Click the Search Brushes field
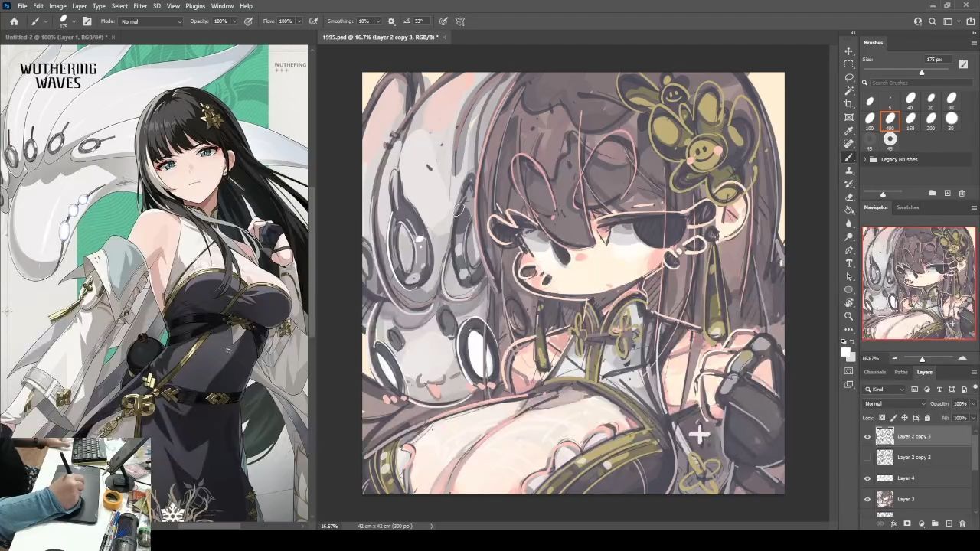Viewport: 980px width, 551px height. click(920, 83)
